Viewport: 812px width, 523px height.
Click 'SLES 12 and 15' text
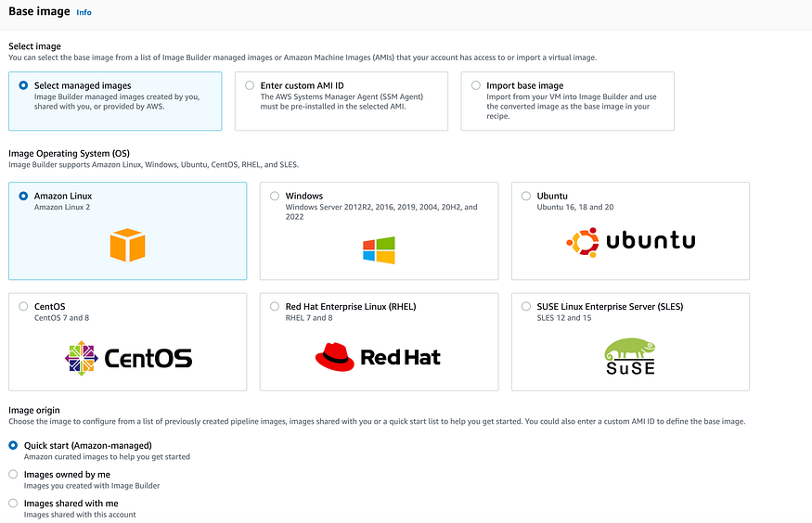coord(564,318)
